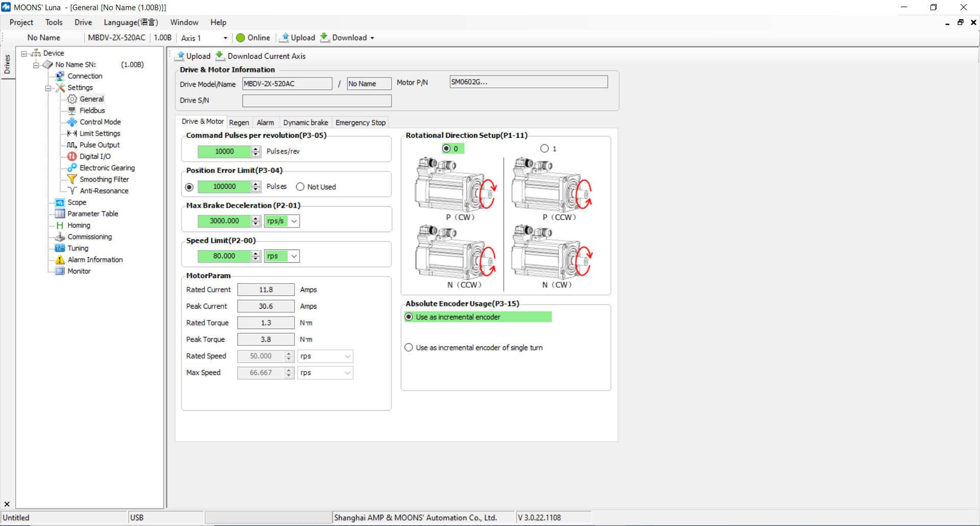Open the Axis 1 dropdown

225,38
